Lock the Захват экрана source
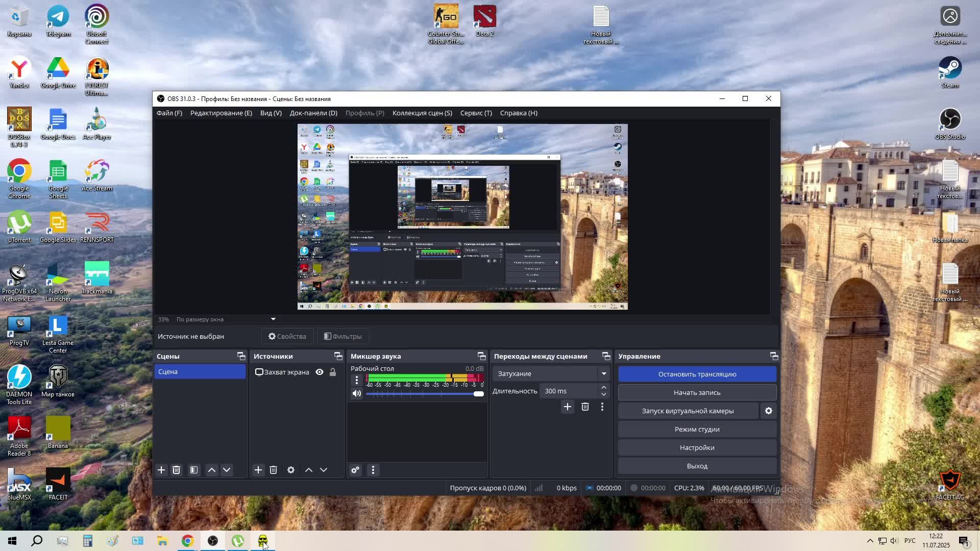The image size is (980, 551). pos(333,372)
